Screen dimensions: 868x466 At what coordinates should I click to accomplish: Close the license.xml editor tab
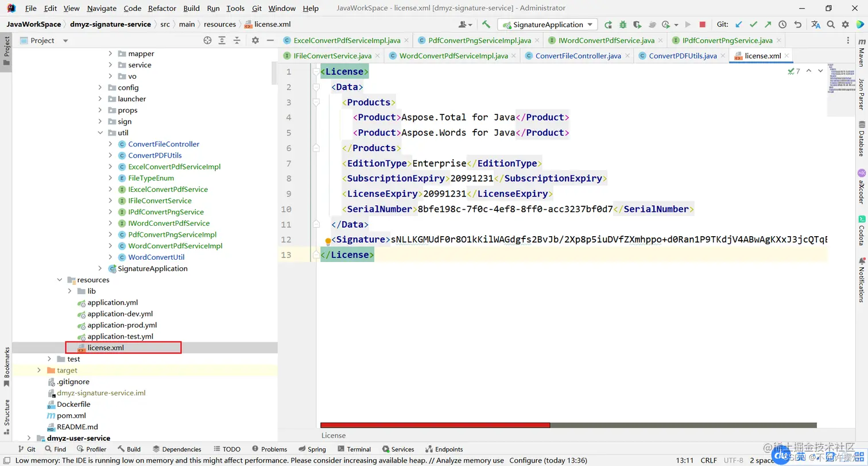[x=788, y=56]
